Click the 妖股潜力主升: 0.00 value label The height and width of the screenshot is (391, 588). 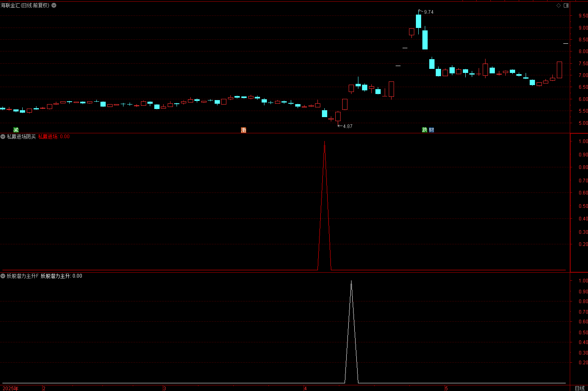[x=61, y=276]
